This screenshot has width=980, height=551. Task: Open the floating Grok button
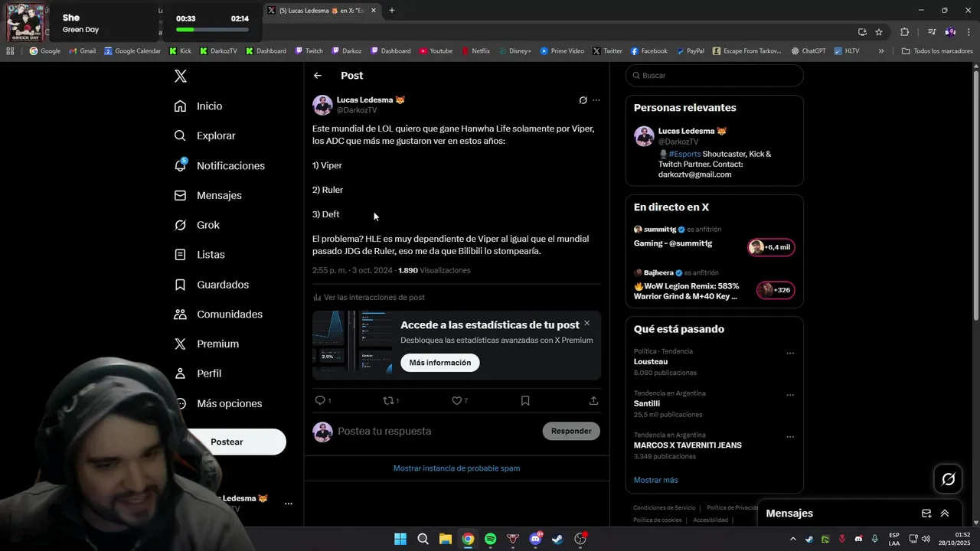(948, 479)
